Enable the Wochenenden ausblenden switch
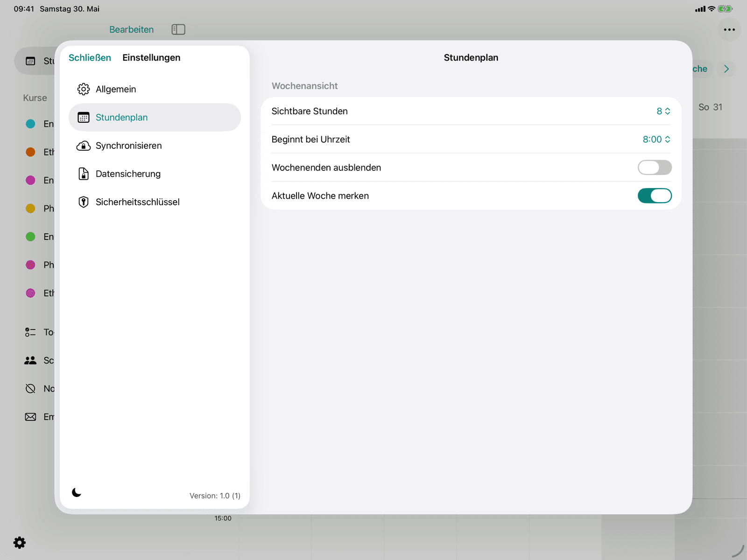 pos(655,168)
